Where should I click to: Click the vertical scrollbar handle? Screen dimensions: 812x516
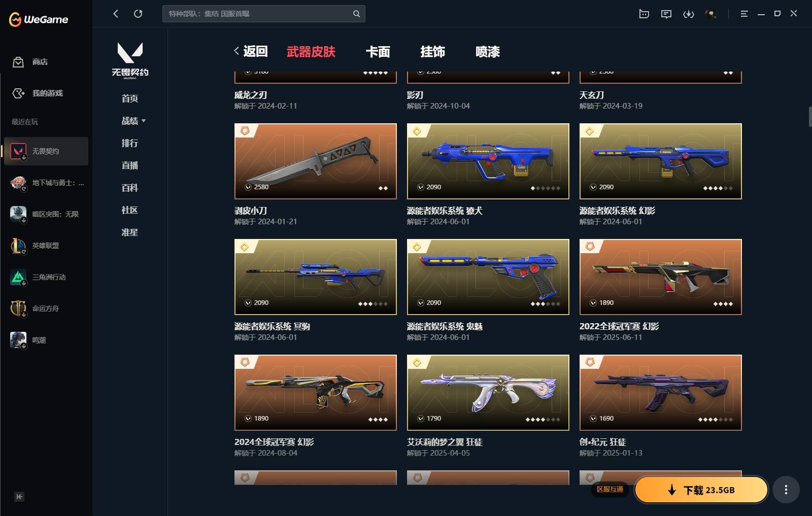click(810, 117)
